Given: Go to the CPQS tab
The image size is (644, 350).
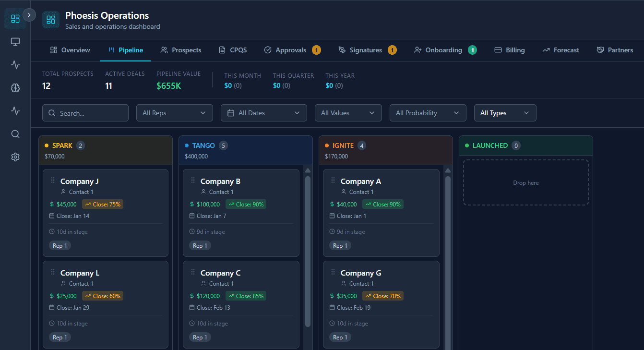Looking at the screenshot, I should tap(233, 50).
